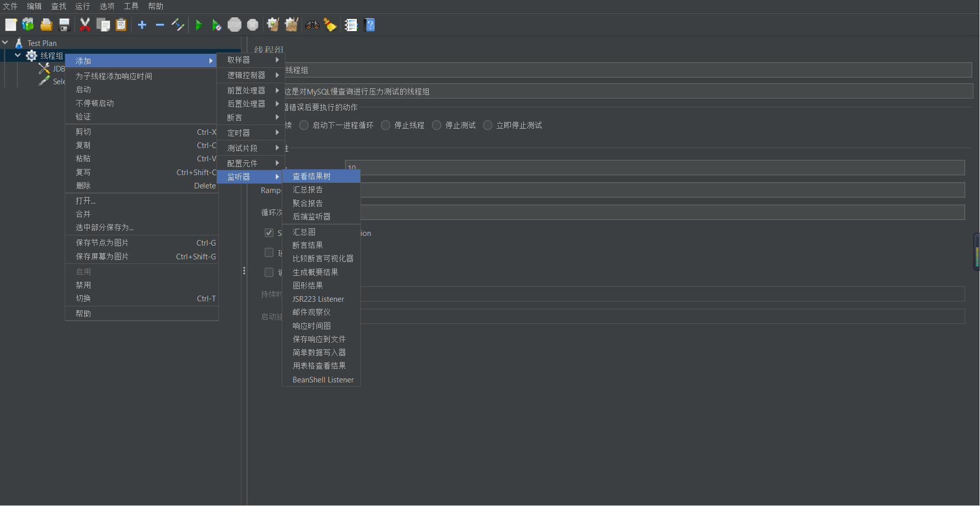Click the Toggle enable/disable icon in the toolbar
The height and width of the screenshot is (506, 980).
pos(178,25)
